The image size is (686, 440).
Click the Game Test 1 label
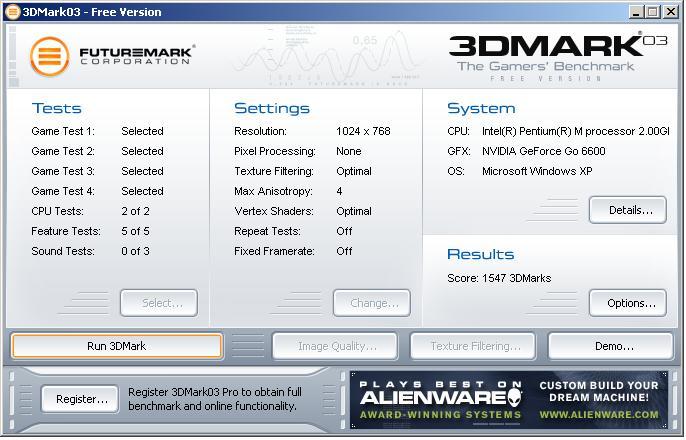(x=63, y=132)
